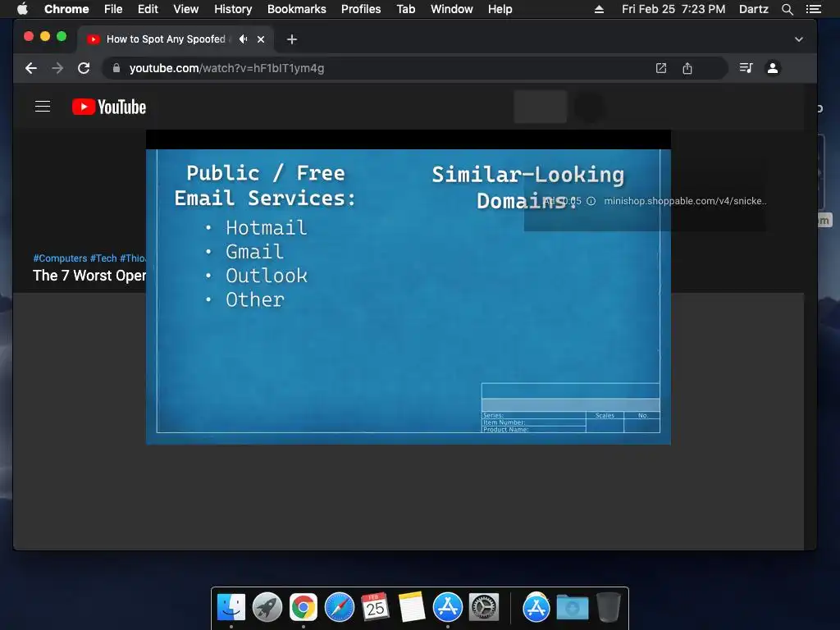This screenshot has width=840, height=630.
Task: Open Calendar from the Dock
Action: click(x=375, y=608)
